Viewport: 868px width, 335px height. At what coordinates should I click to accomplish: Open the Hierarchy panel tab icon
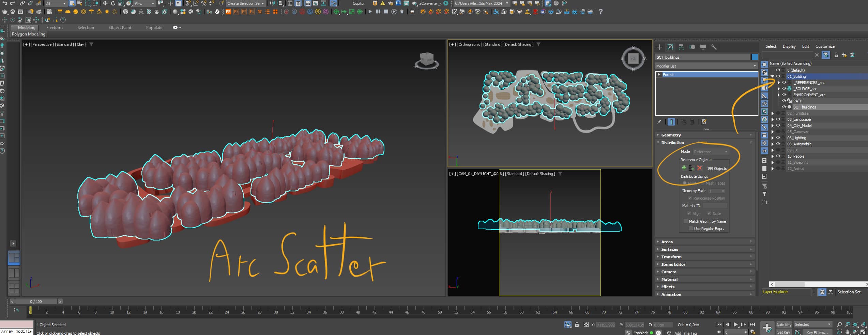pyautogui.click(x=681, y=47)
